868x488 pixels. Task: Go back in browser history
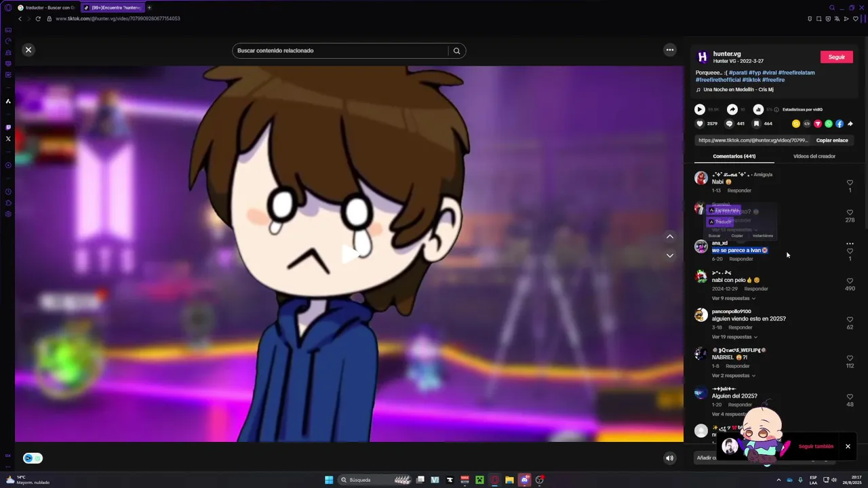20,18
